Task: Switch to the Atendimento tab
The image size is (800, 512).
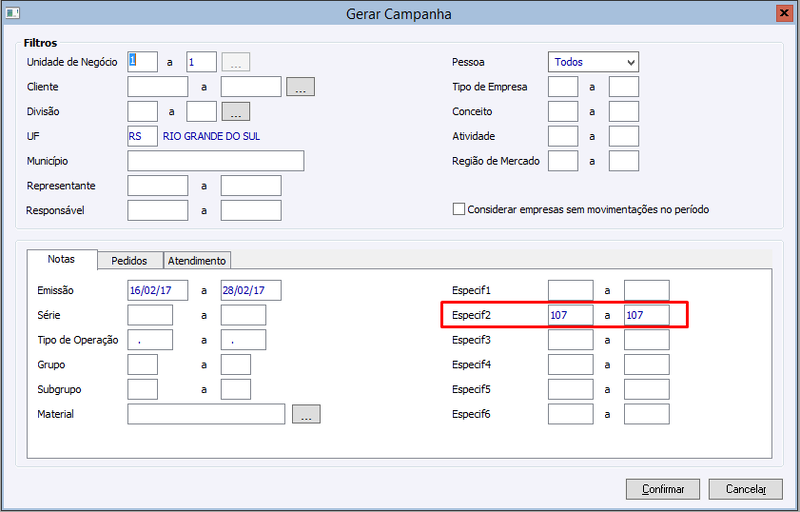Action: pos(197,260)
